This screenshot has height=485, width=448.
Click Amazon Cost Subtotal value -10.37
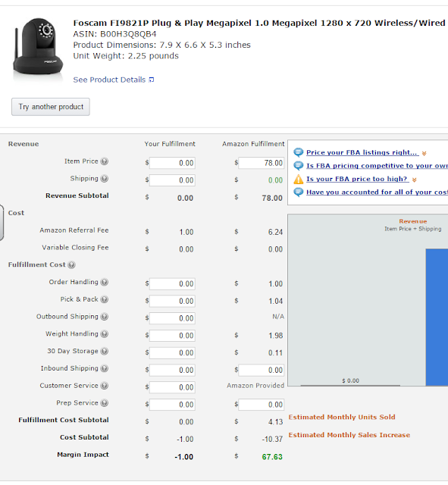click(x=272, y=440)
